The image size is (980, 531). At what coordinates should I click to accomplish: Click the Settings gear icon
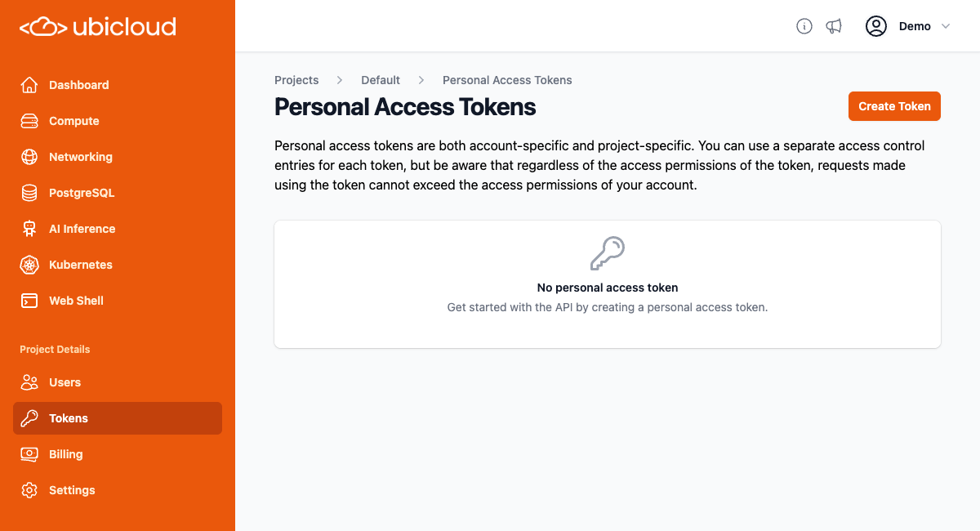29,490
